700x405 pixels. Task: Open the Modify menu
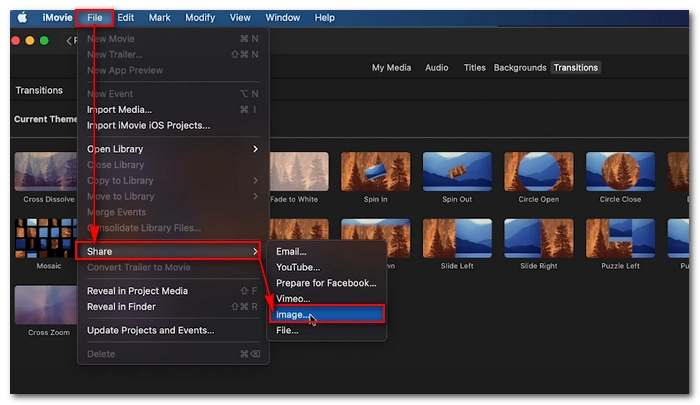pos(200,17)
